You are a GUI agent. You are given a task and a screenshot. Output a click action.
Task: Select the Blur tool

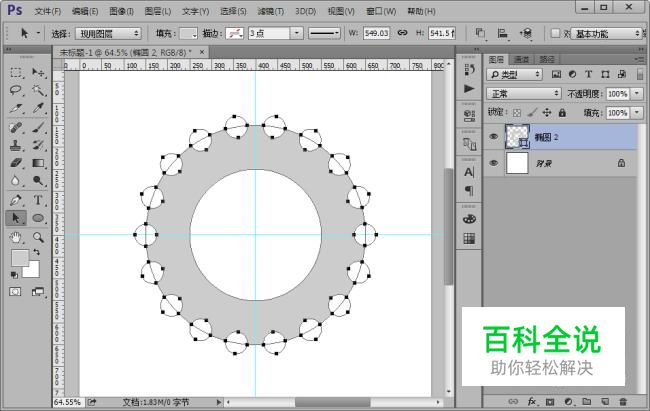[x=16, y=180]
